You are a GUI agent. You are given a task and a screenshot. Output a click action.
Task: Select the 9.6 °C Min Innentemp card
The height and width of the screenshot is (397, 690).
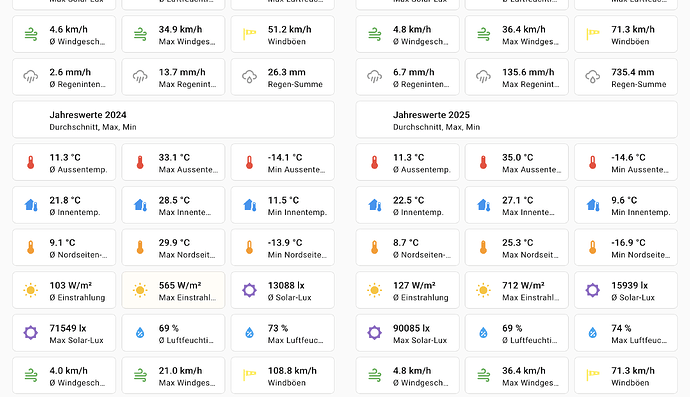click(626, 205)
